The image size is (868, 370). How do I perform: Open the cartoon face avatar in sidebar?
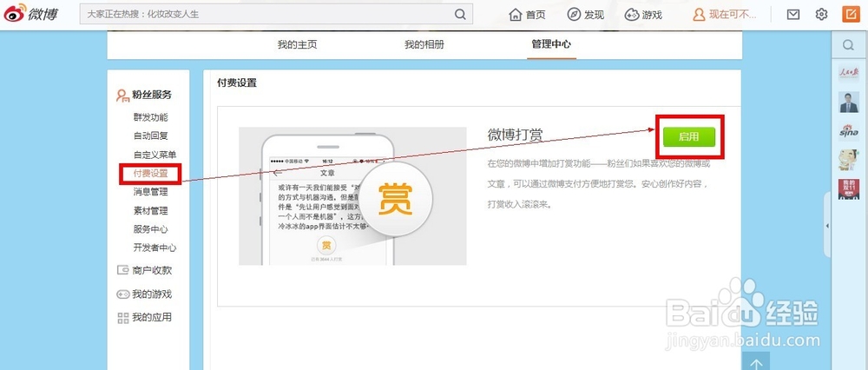[x=849, y=160]
